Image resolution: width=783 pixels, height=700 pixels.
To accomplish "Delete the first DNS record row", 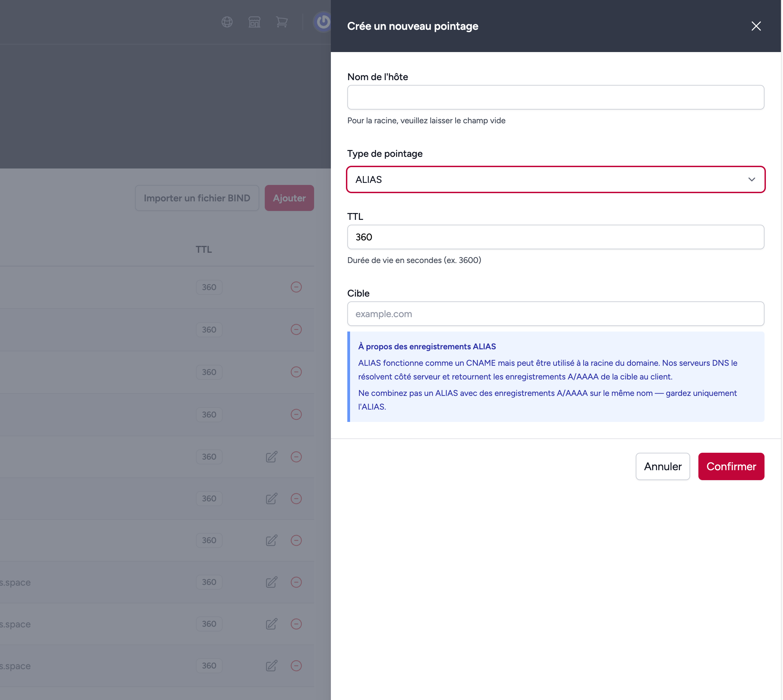I will (296, 287).
